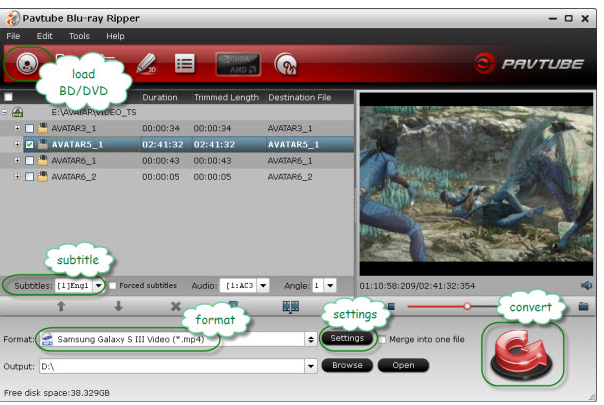Click destination file cell AVATAR3_1
The image size is (604, 405).
click(x=290, y=128)
